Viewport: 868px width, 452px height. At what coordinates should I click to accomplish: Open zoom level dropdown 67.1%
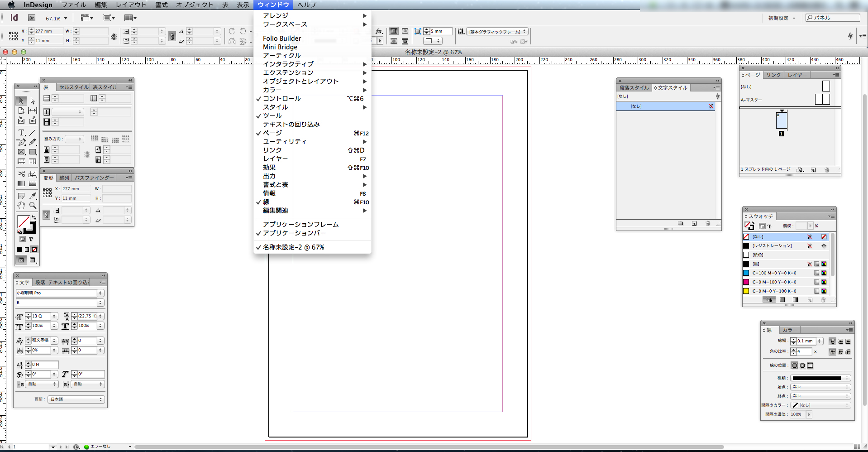coord(66,19)
